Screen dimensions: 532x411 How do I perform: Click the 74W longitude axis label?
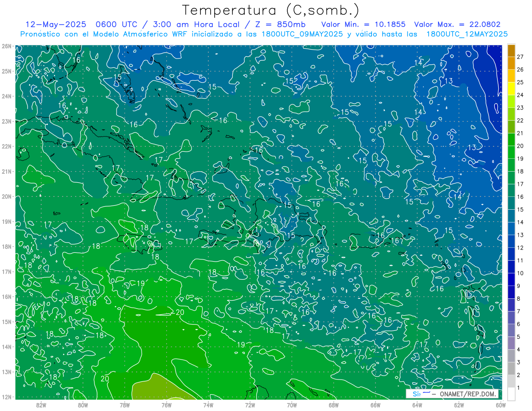(208, 405)
